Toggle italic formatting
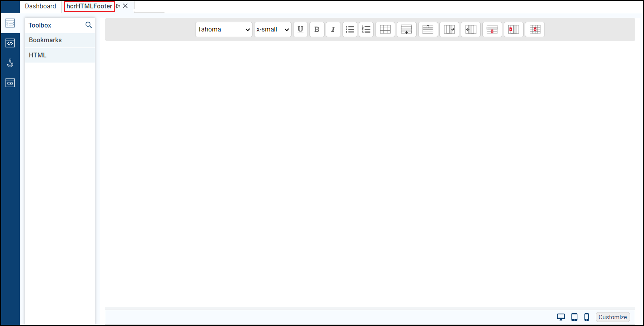The image size is (644, 326). tap(333, 29)
